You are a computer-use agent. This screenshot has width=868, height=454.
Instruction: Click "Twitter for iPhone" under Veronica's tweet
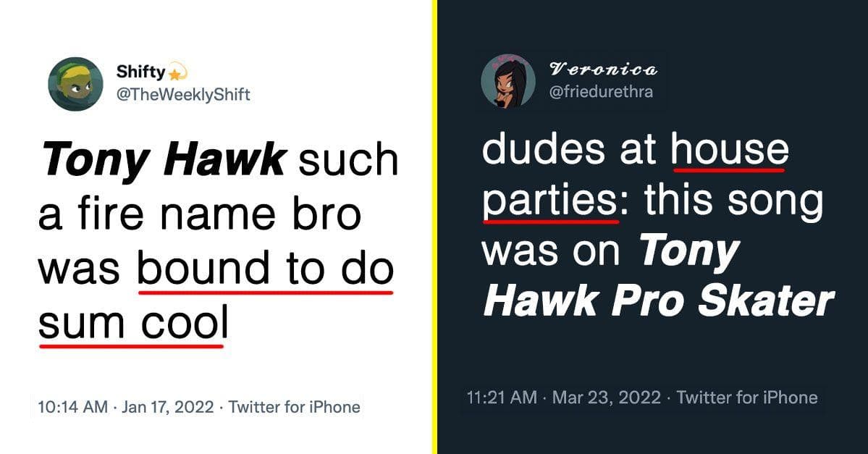click(747, 398)
